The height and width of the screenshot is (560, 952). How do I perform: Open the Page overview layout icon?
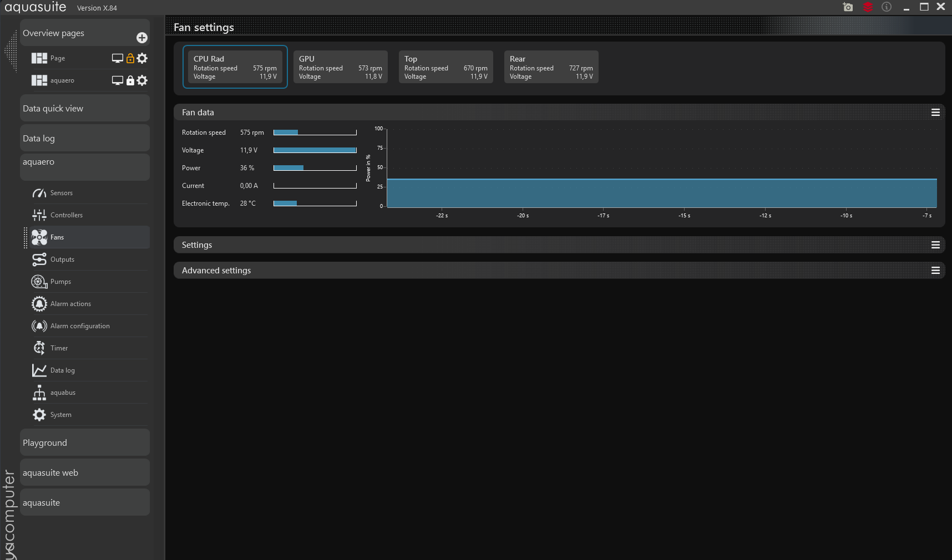click(x=39, y=58)
